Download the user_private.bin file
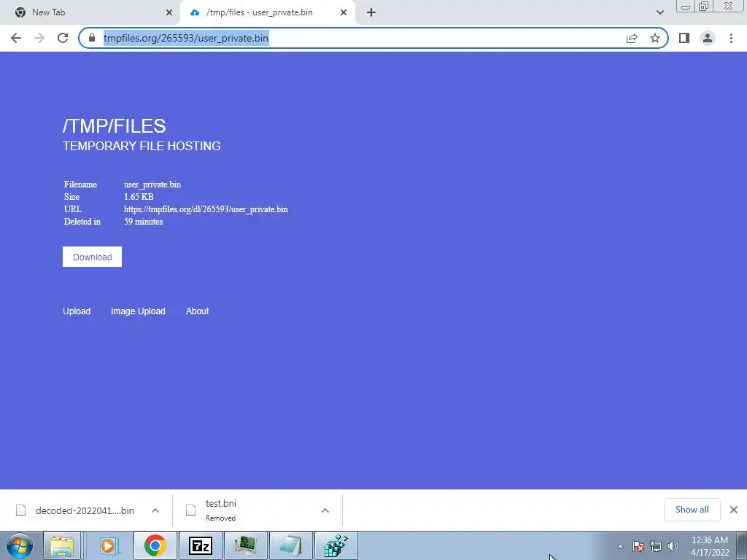Screen dimensions: 747x560 (92, 257)
